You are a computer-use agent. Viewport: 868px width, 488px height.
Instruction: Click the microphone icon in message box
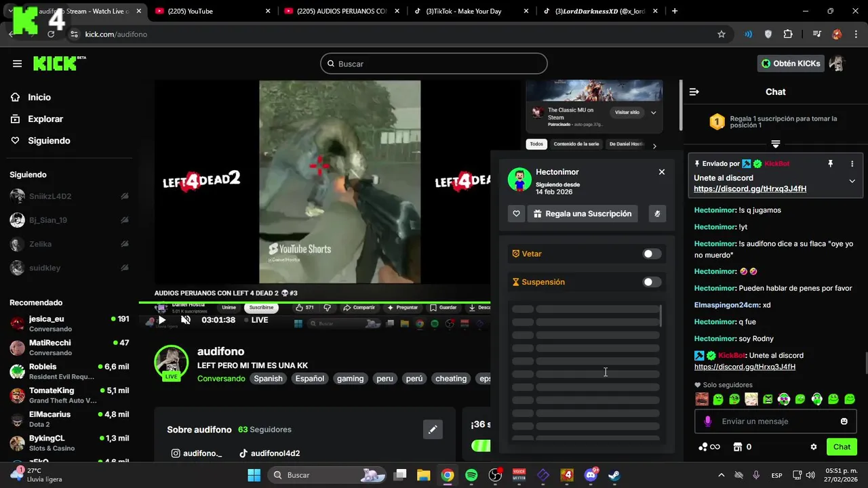[x=707, y=422]
